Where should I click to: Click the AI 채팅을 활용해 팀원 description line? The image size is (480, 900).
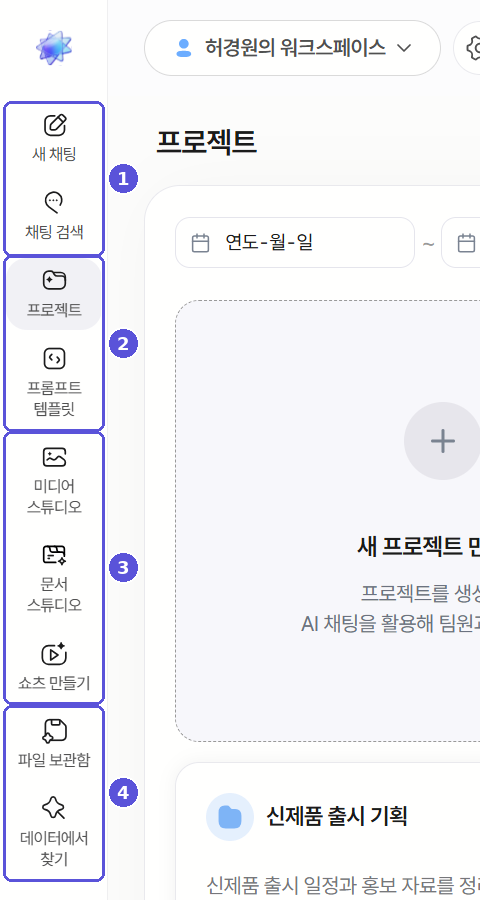pos(390,624)
